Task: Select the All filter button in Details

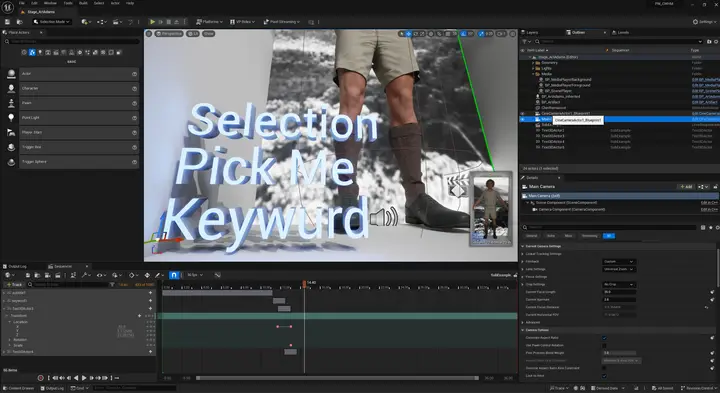Action: [608, 236]
